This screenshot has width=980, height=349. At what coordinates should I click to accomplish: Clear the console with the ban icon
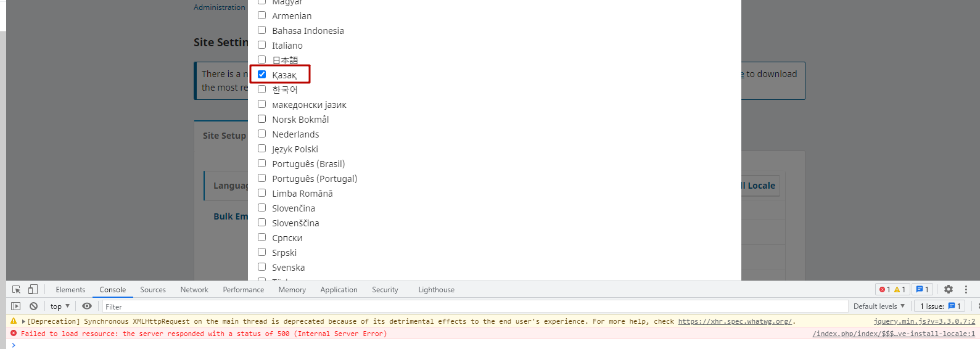pos(34,306)
